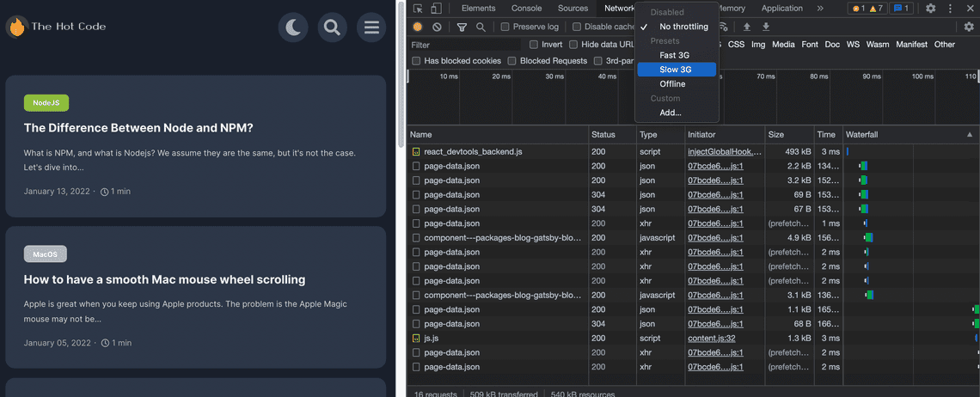This screenshot has width=980, height=397.
Task: Switch to the Sources tab
Action: pos(573,8)
